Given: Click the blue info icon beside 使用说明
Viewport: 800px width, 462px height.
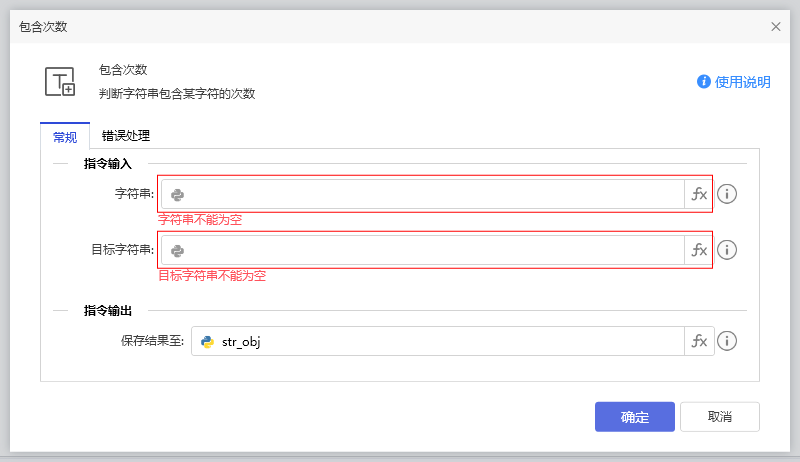Looking at the screenshot, I should (704, 82).
